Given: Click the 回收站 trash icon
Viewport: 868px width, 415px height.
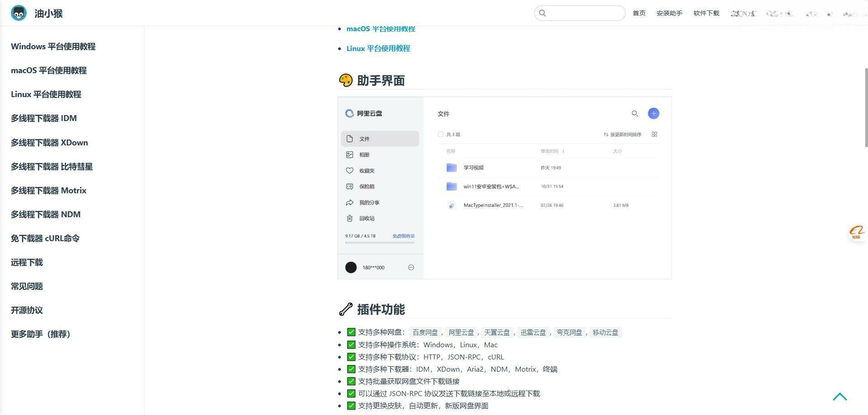Looking at the screenshot, I should tap(349, 218).
